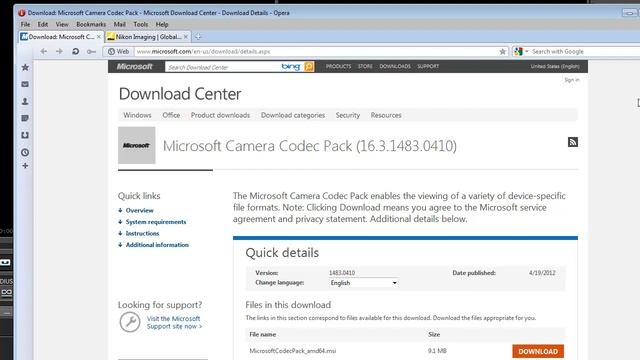Screen dimensions: 640x360
Task: Click the Bing search button
Action: [x=309, y=66]
